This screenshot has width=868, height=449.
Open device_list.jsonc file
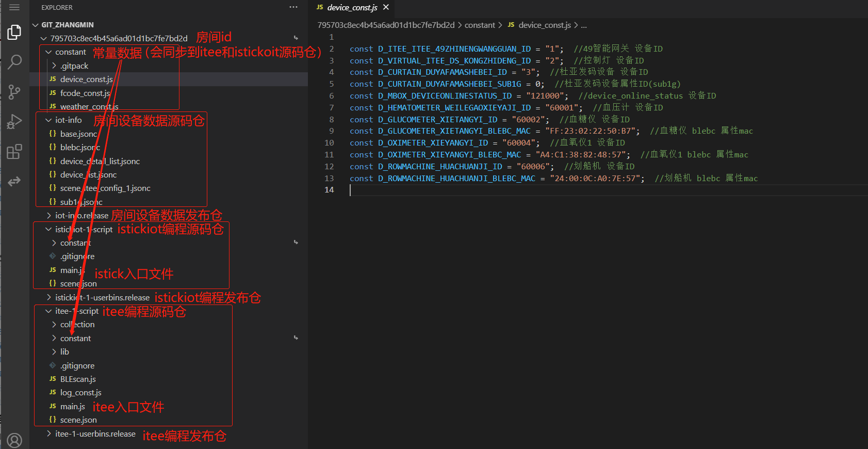point(88,175)
